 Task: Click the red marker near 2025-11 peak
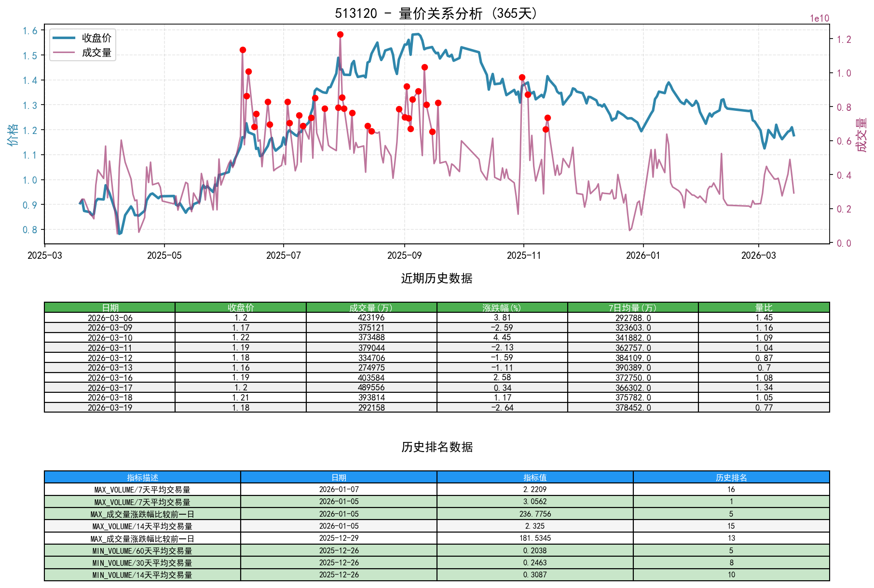click(522, 77)
